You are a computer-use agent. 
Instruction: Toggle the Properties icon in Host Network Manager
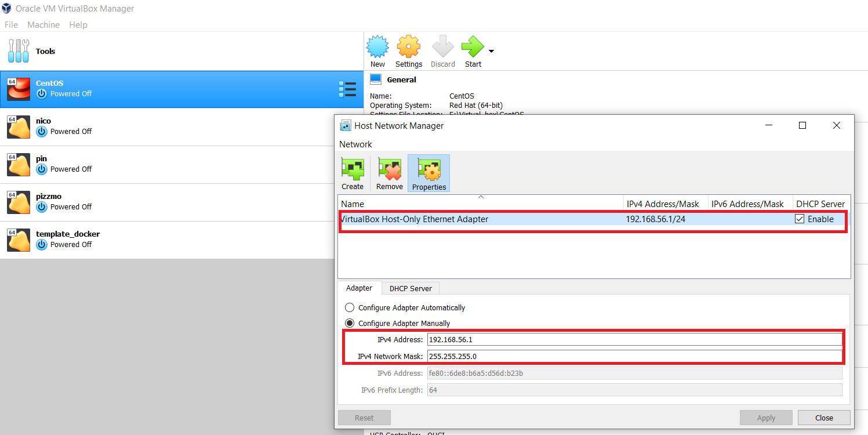click(429, 169)
